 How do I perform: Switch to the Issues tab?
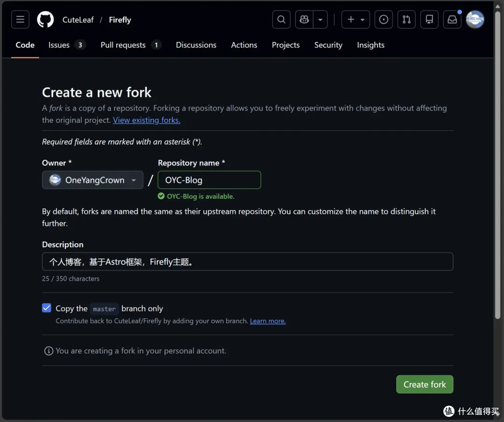tap(67, 45)
